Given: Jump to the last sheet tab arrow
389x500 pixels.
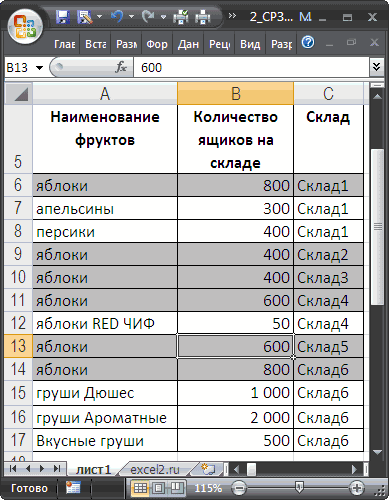Looking at the screenshot, I should click(x=57, y=469).
